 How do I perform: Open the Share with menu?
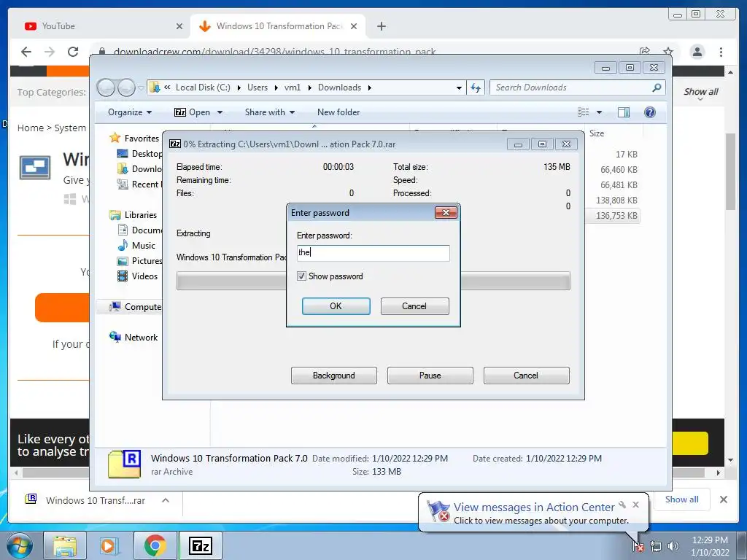point(270,112)
